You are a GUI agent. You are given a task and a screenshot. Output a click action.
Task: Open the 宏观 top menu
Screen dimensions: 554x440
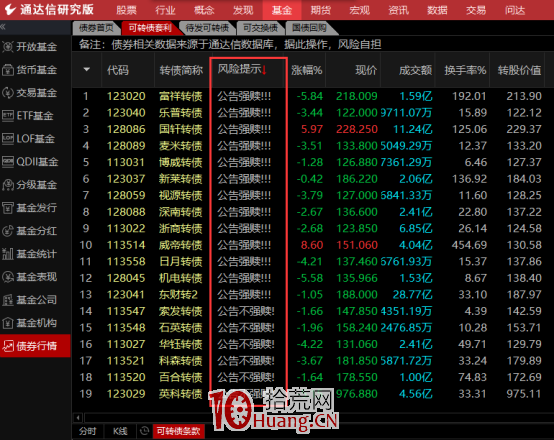click(359, 10)
